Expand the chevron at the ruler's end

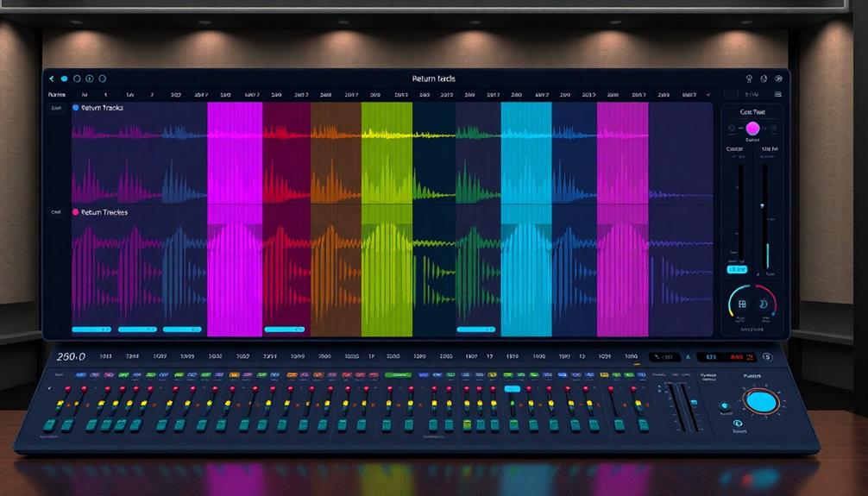click(708, 95)
